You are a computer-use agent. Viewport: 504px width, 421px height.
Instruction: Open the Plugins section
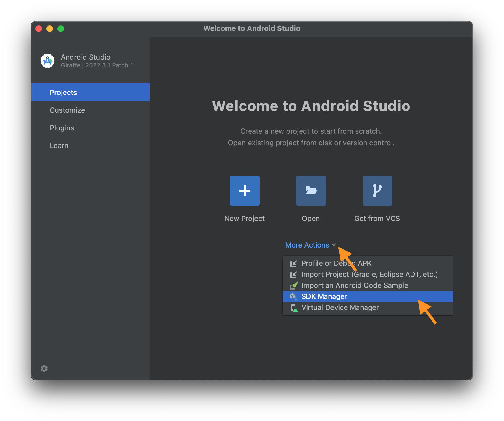tap(62, 128)
